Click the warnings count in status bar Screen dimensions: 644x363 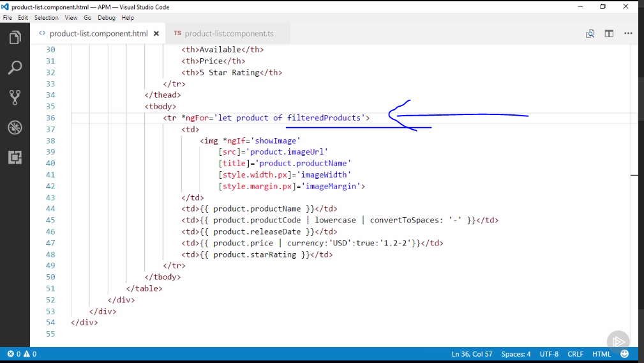pyautogui.click(x=30, y=354)
